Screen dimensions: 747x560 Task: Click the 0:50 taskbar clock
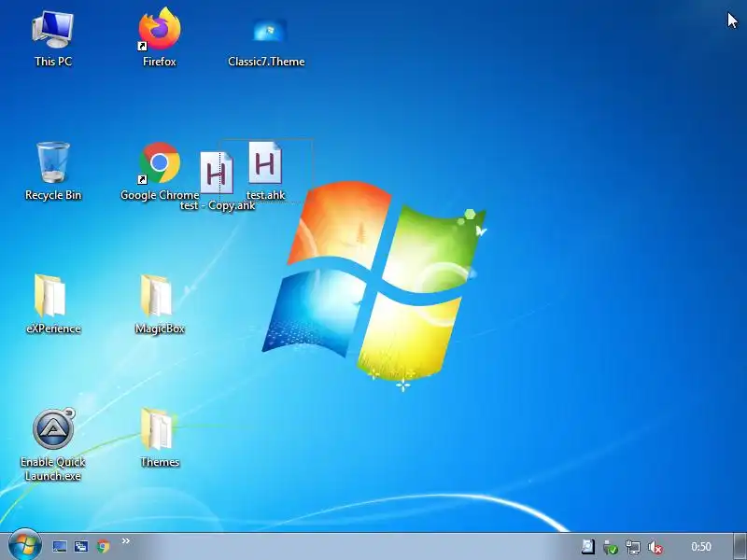(701, 547)
